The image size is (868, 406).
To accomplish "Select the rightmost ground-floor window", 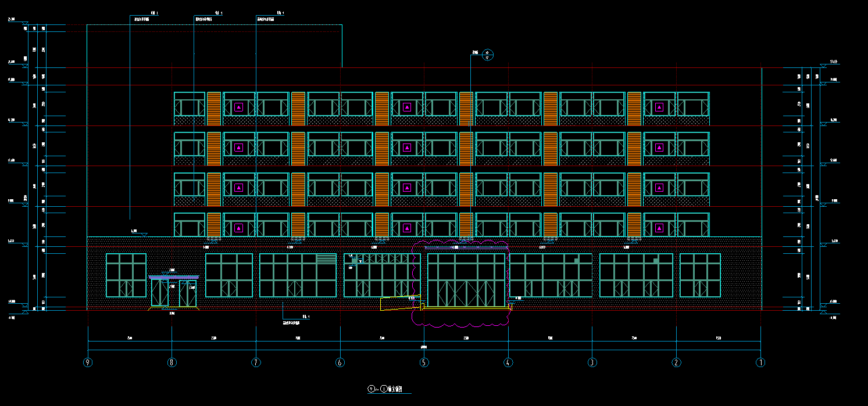I will pos(700,275).
